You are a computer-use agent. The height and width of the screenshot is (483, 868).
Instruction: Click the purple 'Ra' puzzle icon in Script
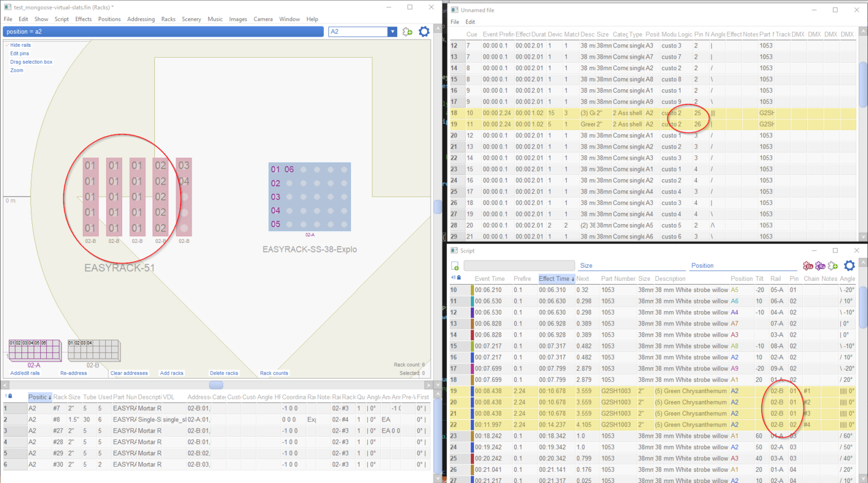point(820,266)
